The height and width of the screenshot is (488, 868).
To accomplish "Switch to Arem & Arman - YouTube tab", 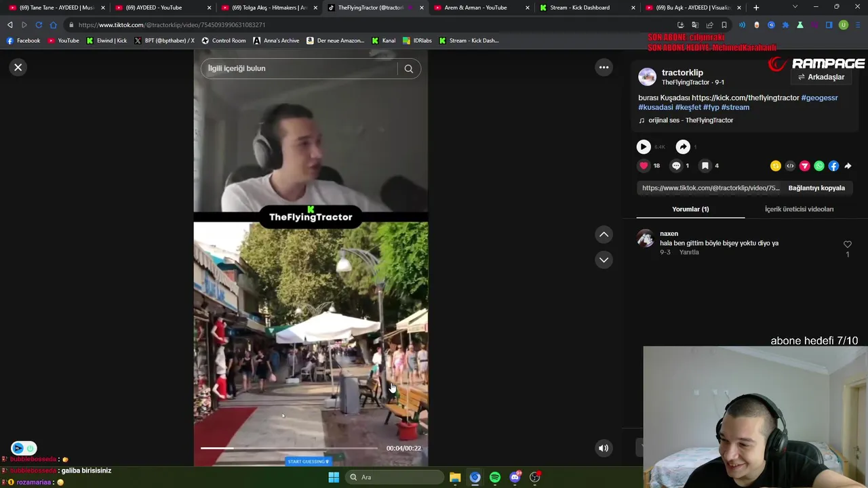I will [481, 7].
